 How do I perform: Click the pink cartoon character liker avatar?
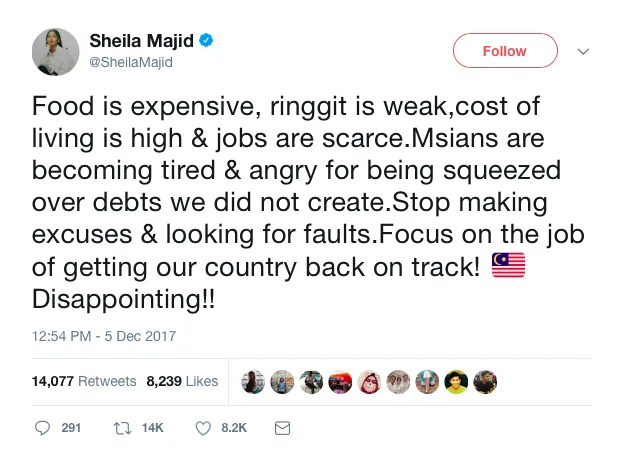pyautogui.click(x=369, y=381)
